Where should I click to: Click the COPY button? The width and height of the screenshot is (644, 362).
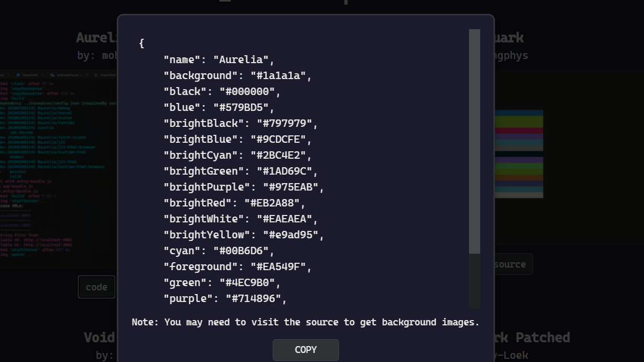(306, 350)
